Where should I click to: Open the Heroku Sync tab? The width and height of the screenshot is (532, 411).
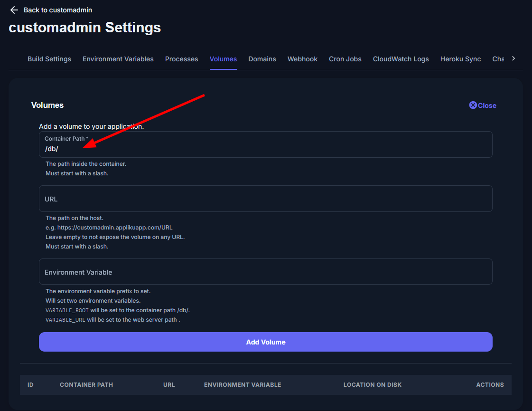tap(460, 59)
